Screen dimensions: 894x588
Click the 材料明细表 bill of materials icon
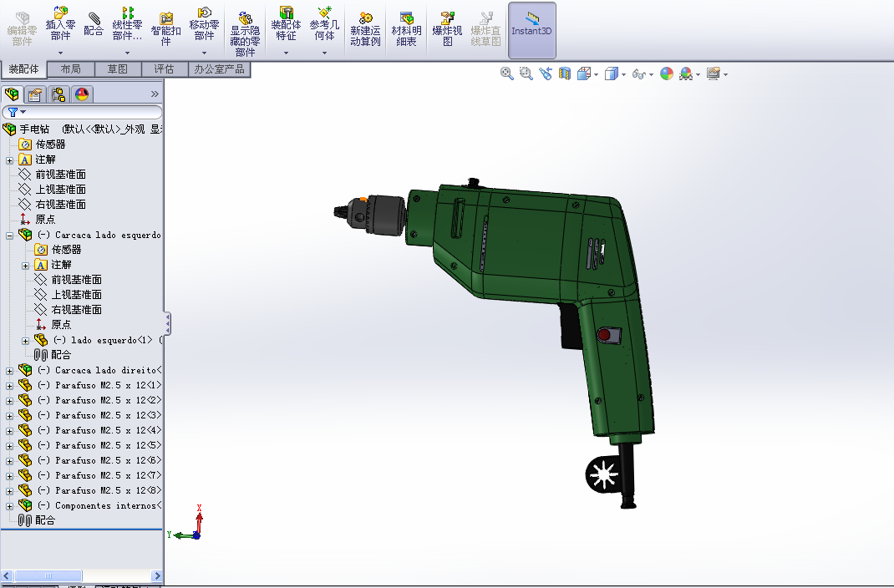[406, 28]
